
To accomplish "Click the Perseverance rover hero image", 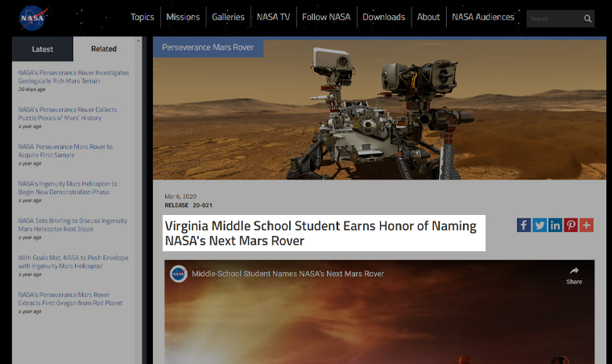I will click(x=379, y=110).
